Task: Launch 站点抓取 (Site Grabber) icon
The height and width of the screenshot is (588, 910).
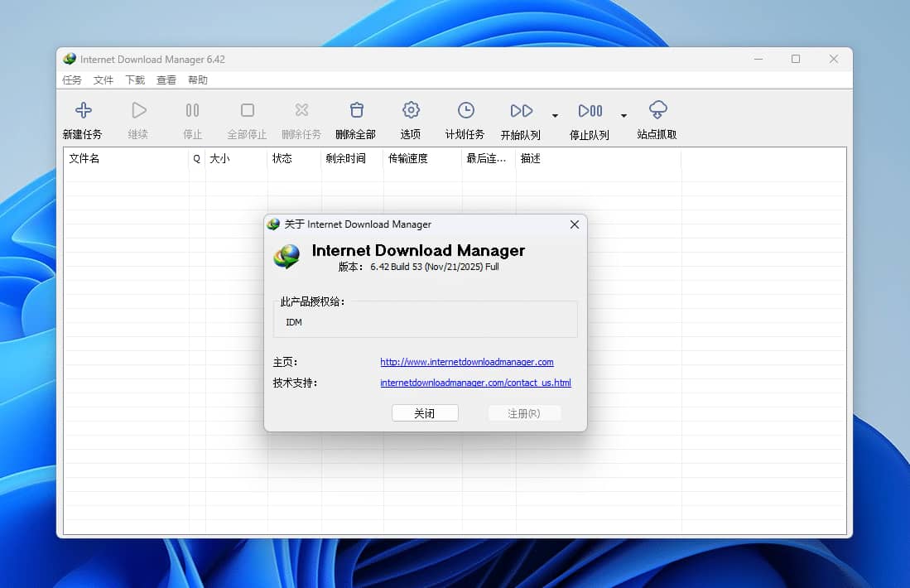Action: click(657, 117)
